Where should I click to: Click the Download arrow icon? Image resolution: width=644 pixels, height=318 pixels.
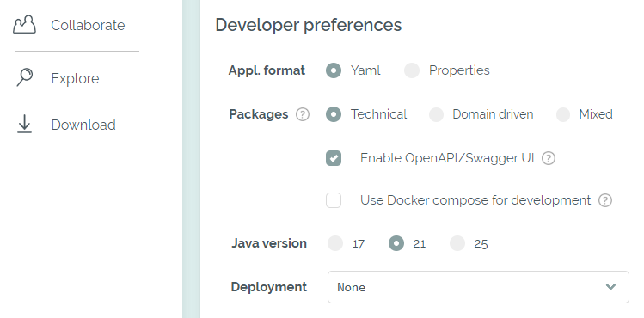click(24, 125)
